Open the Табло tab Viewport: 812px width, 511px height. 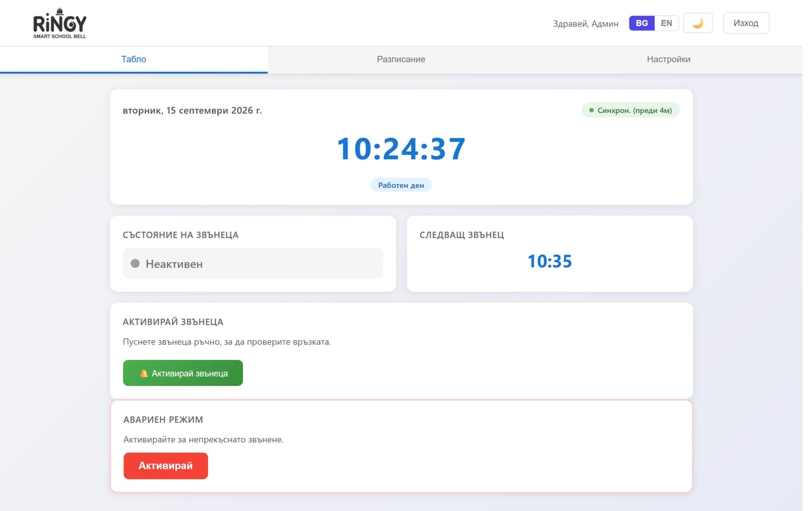pos(134,59)
